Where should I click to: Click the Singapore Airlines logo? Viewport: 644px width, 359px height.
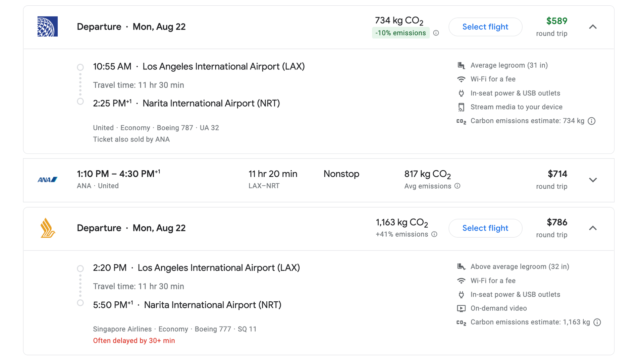(x=47, y=228)
